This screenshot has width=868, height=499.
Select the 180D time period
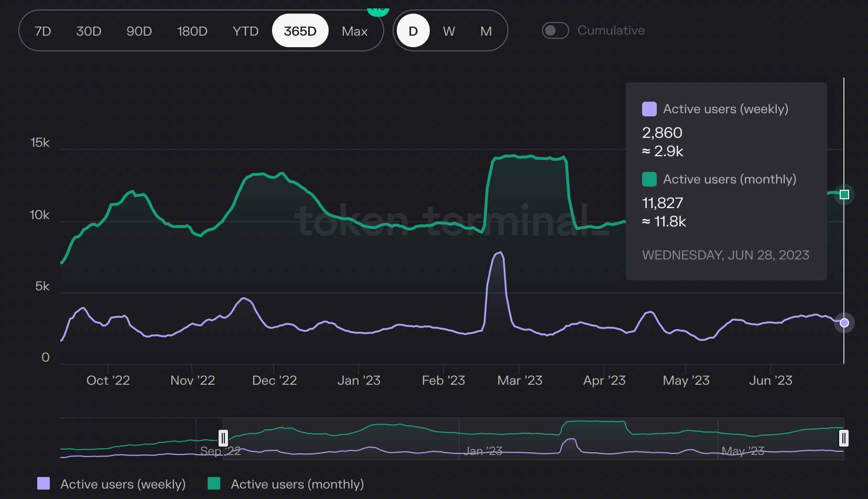click(x=192, y=31)
